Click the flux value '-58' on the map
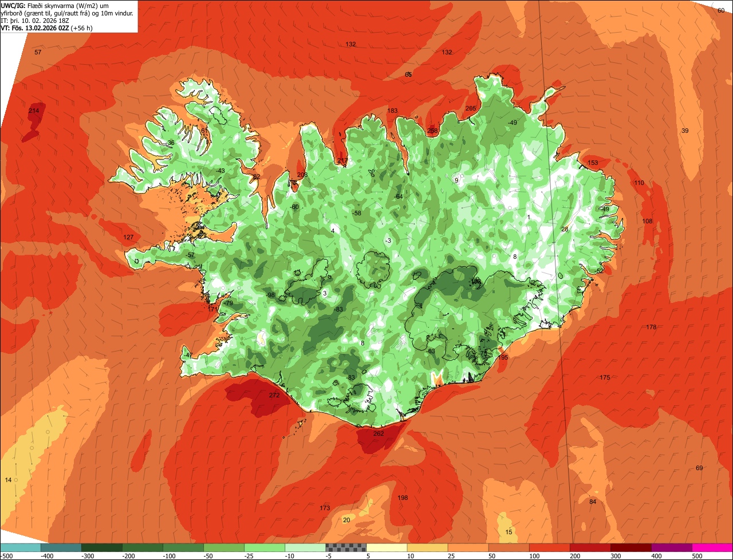The height and width of the screenshot is (560, 733). (x=357, y=213)
